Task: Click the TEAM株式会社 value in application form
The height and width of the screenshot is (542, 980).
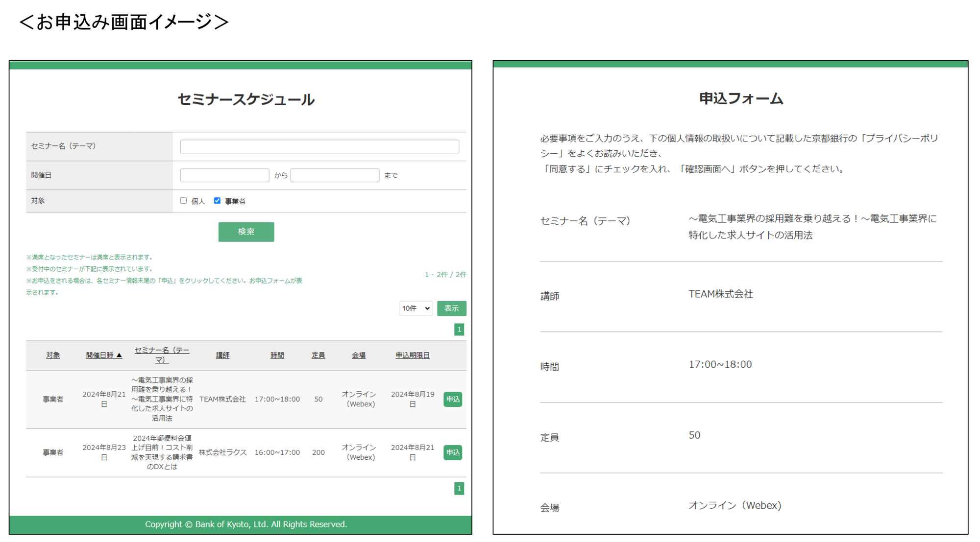Action: [x=721, y=294]
